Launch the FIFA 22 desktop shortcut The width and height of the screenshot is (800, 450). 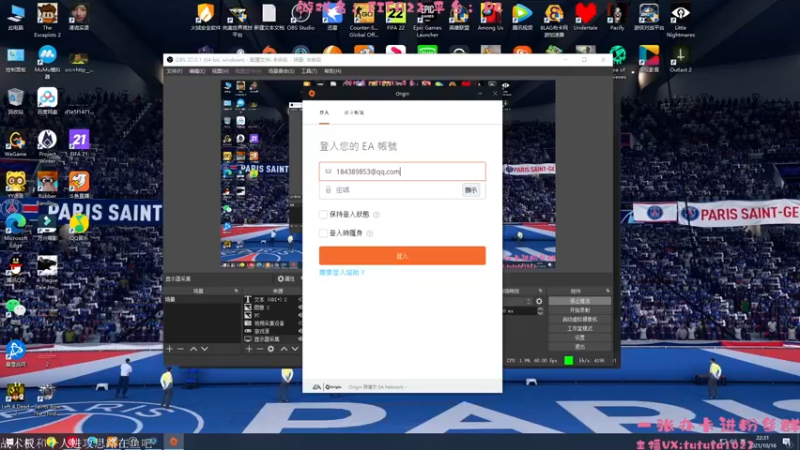pos(395,17)
